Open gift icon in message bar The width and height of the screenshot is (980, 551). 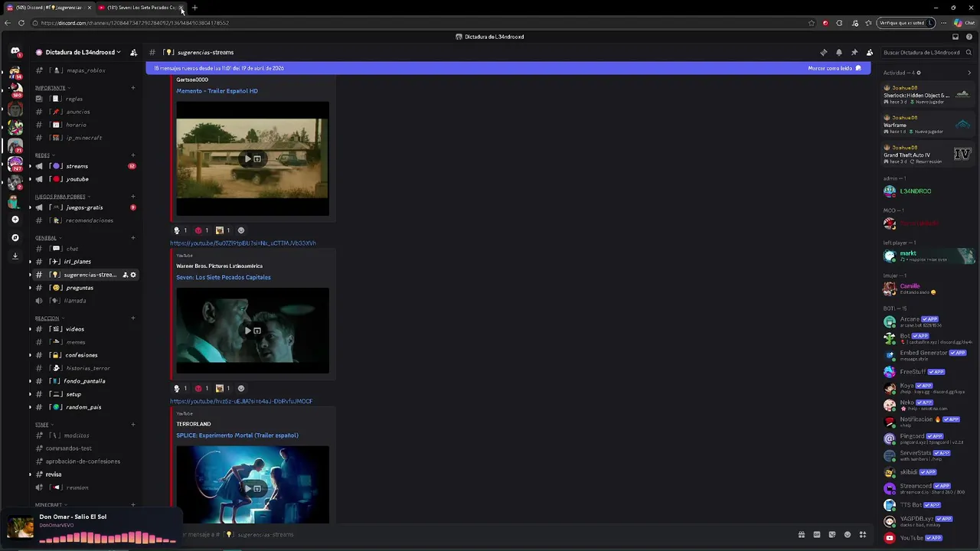[802, 534]
